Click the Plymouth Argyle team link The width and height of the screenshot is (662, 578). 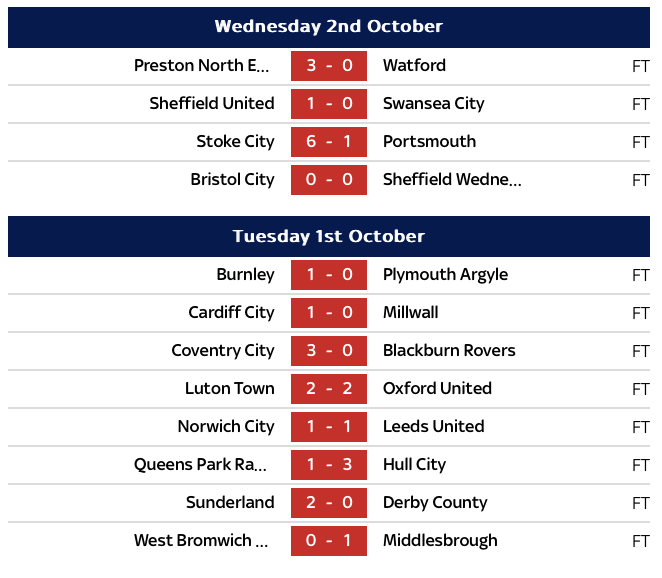[445, 275]
